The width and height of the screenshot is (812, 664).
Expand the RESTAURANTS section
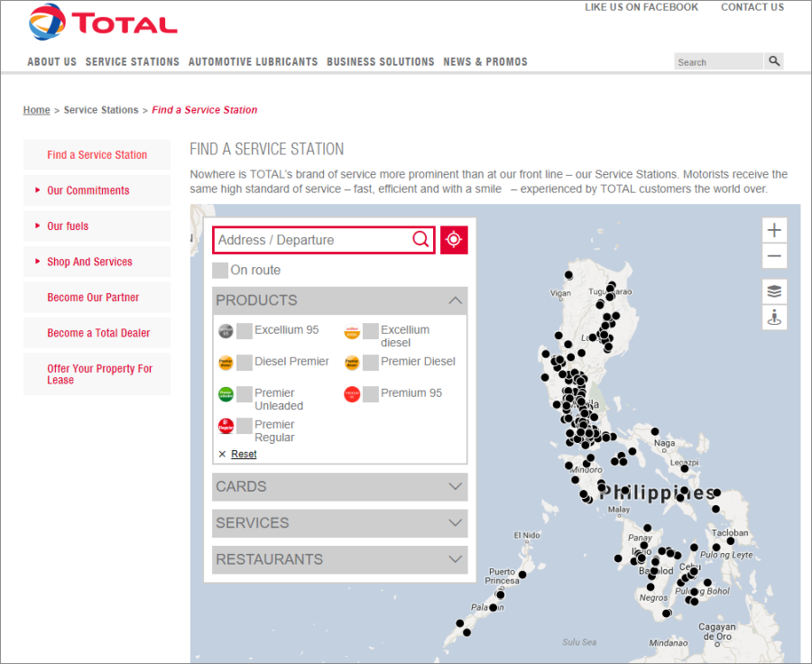pyautogui.click(x=340, y=559)
